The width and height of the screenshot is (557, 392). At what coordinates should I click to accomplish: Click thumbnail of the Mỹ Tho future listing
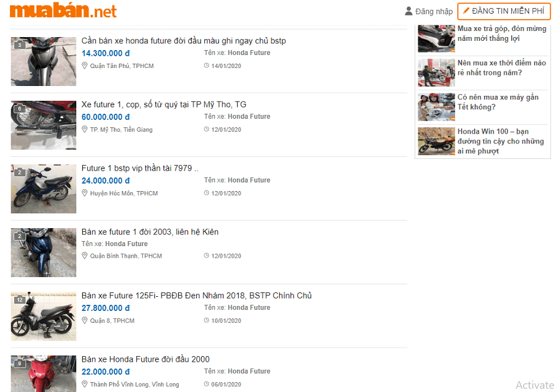pyautogui.click(x=43, y=126)
